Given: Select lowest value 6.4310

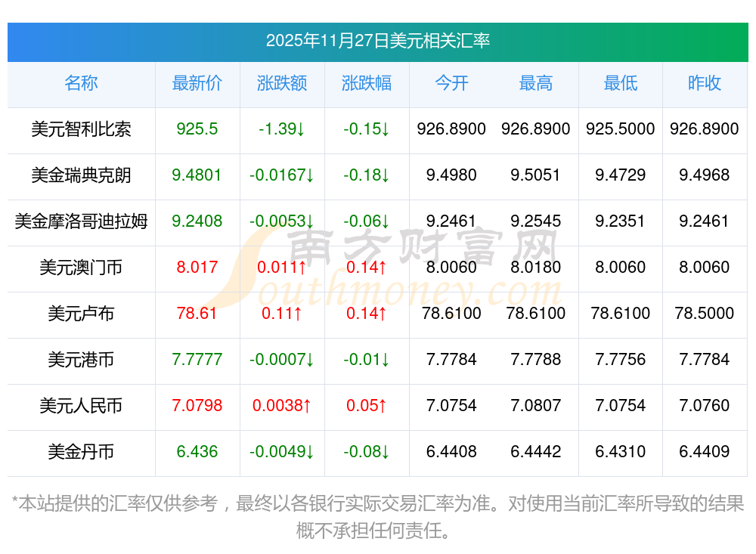Looking at the screenshot, I should click(621, 452).
